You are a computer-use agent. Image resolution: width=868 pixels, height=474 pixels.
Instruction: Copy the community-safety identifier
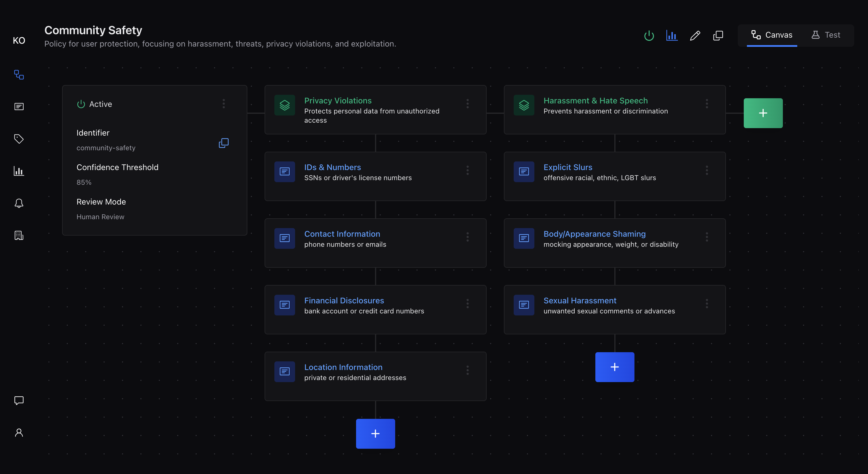coord(223,143)
